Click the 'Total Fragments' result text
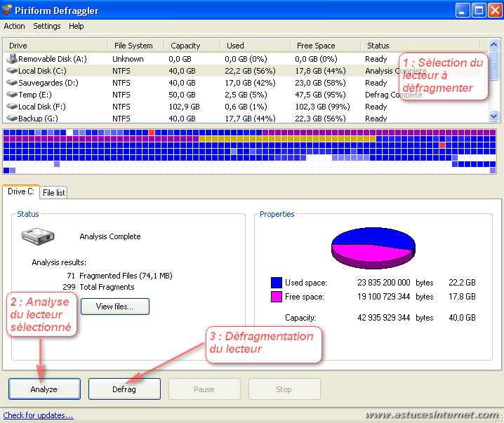 pos(107,287)
